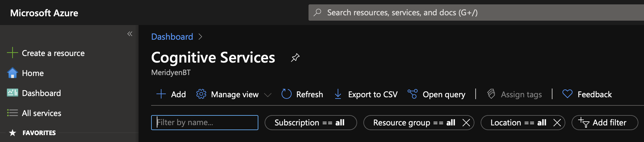This screenshot has height=142, width=644.
Task: Click the Open query graph icon
Action: click(x=412, y=94)
